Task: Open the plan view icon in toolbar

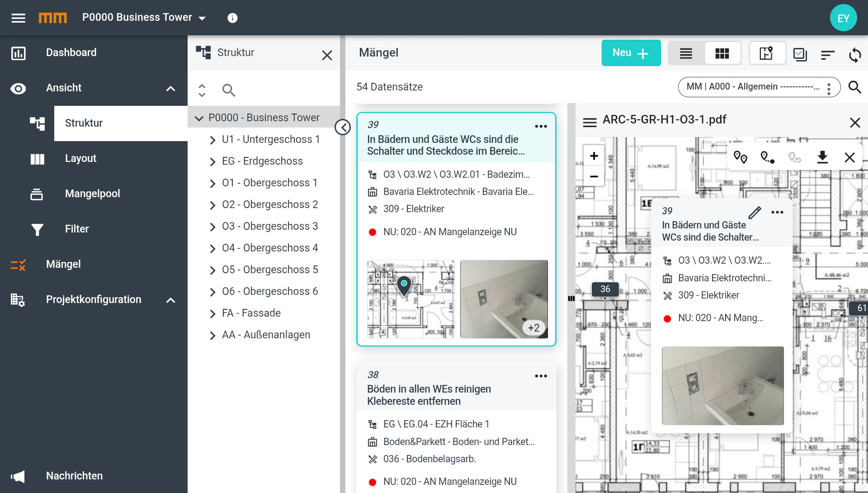Action: pyautogui.click(x=767, y=53)
